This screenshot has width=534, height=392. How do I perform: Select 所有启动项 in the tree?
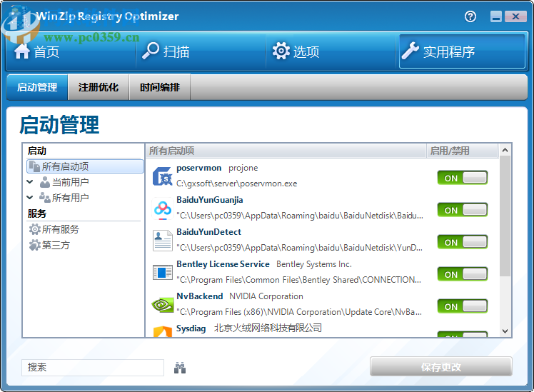point(85,166)
